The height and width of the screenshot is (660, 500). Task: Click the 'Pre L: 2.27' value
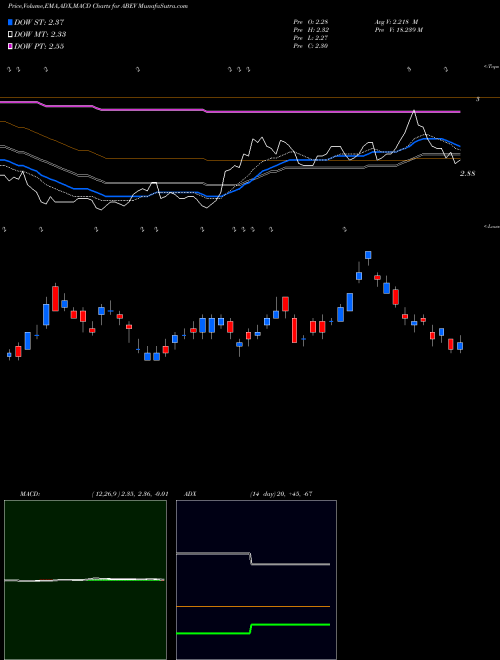point(311,38)
